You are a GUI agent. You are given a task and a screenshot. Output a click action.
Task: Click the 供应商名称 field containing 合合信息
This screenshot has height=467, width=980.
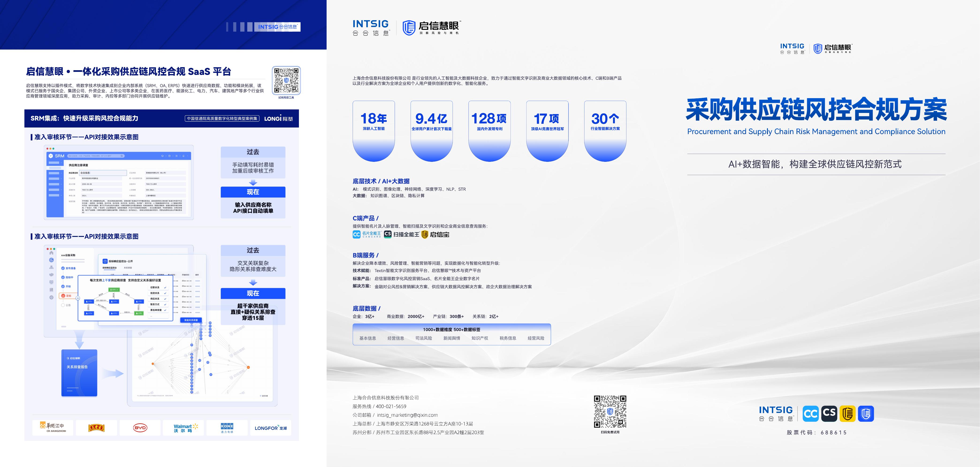(103, 173)
